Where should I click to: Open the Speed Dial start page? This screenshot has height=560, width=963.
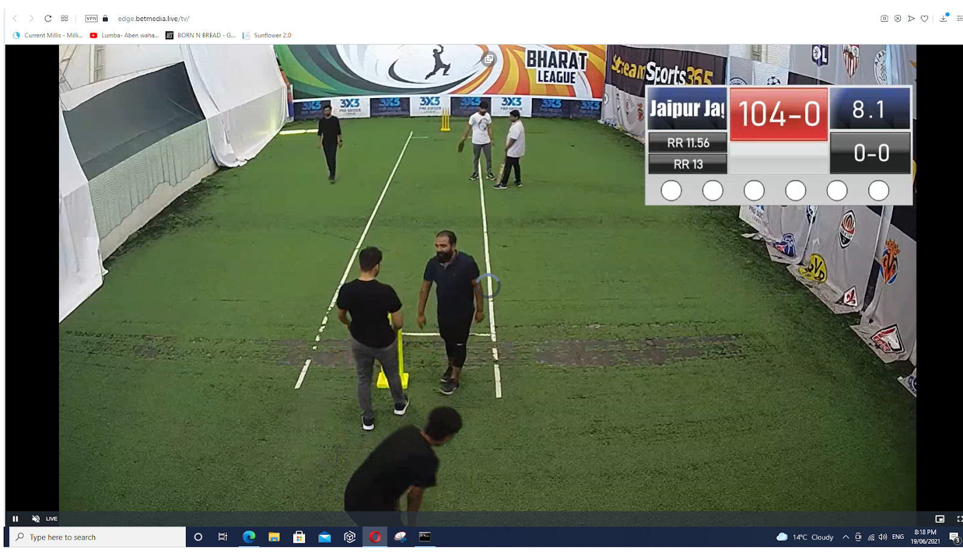(64, 19)
